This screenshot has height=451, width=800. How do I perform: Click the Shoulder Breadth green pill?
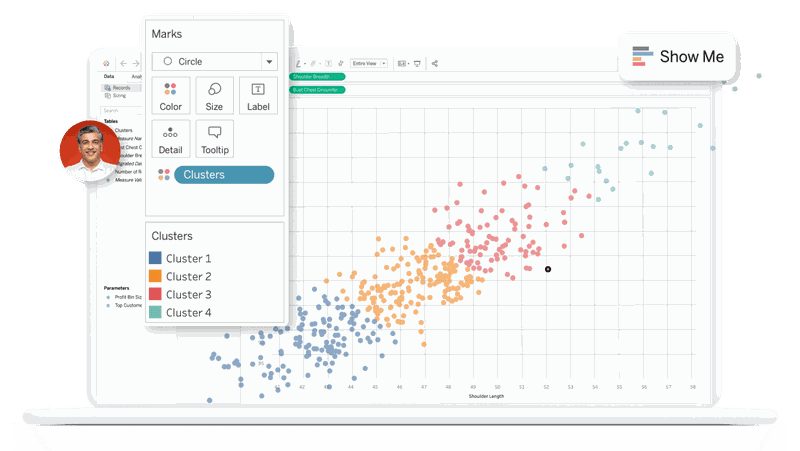[317, 76]
